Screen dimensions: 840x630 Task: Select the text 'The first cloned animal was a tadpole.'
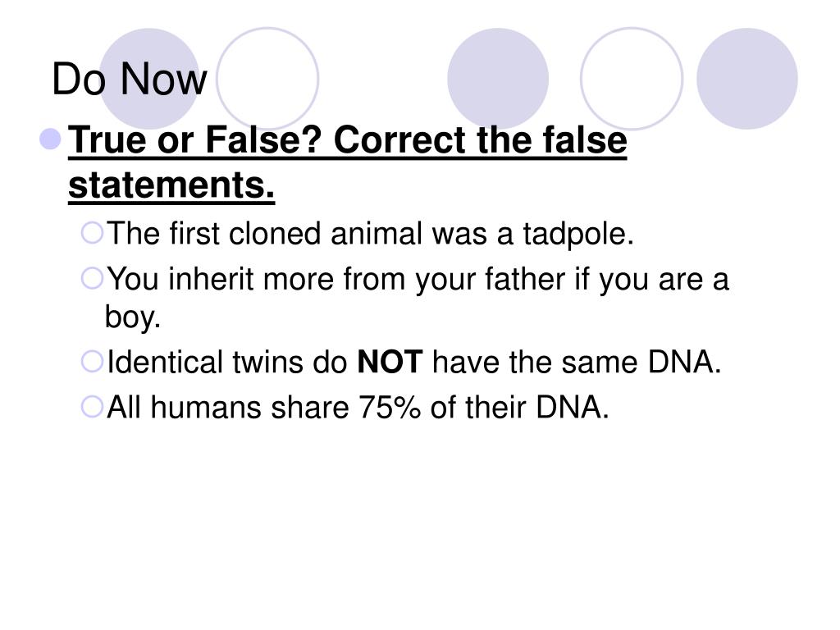(370, 234)
